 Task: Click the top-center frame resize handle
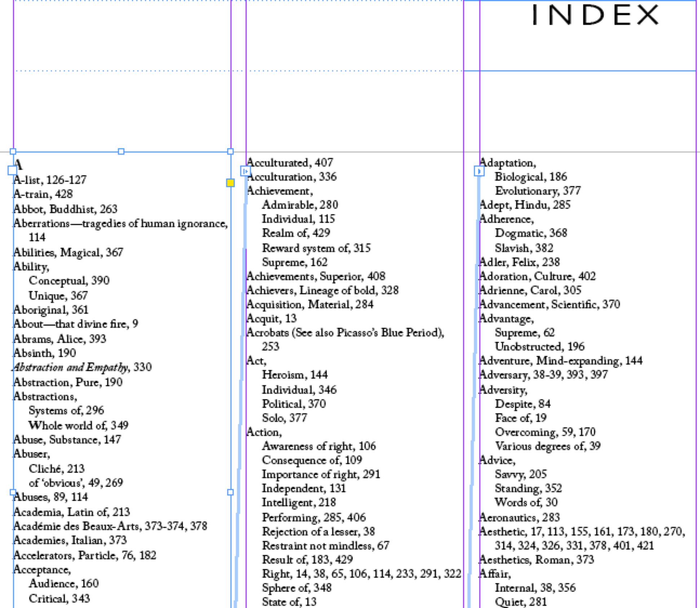click(x=121, y=151)
